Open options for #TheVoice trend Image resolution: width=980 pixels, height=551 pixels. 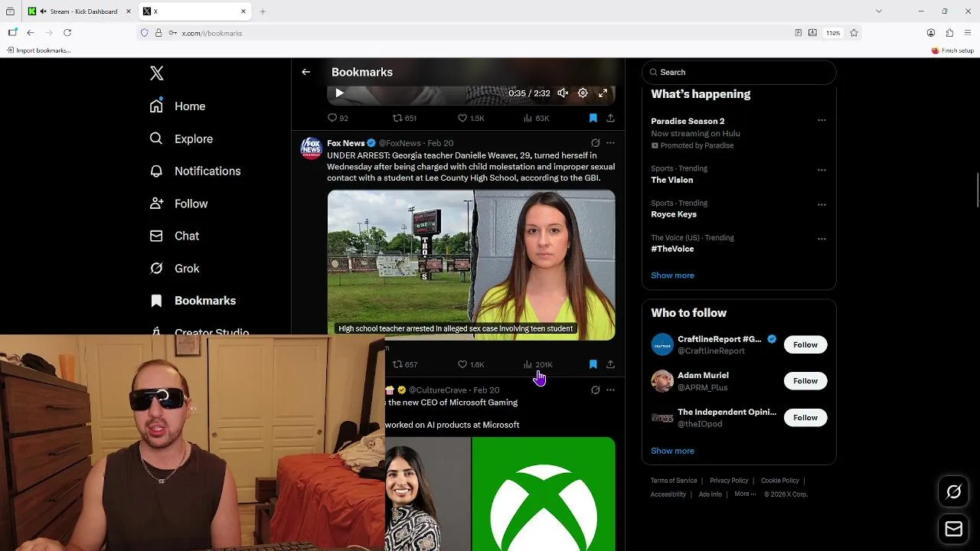(x=822, y=239)
